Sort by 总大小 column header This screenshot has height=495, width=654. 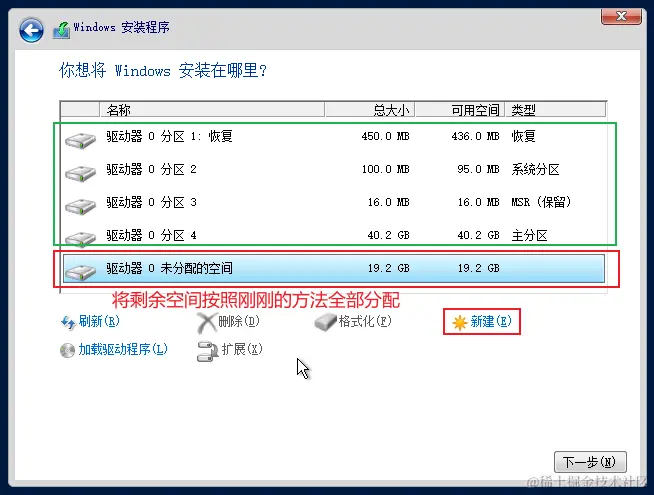(x=370, y=110)
